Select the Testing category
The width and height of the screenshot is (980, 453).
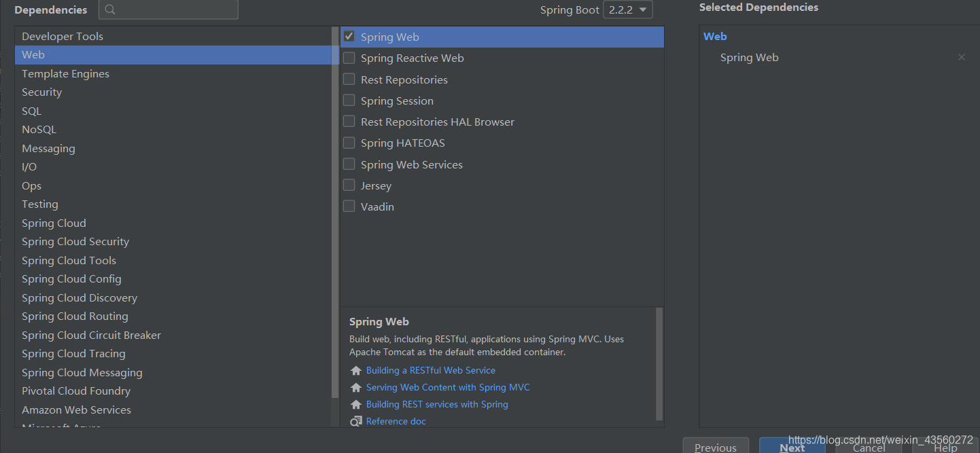pos(173,204)
